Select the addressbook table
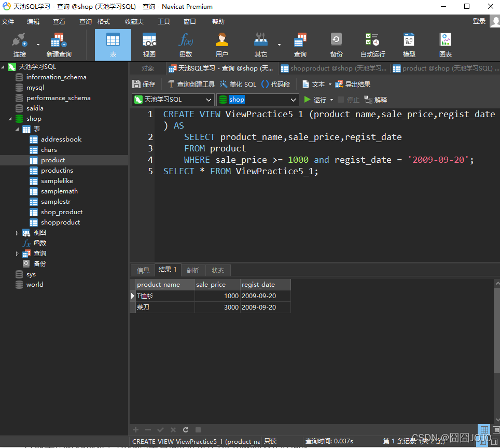500x448 pixels. 61,139
